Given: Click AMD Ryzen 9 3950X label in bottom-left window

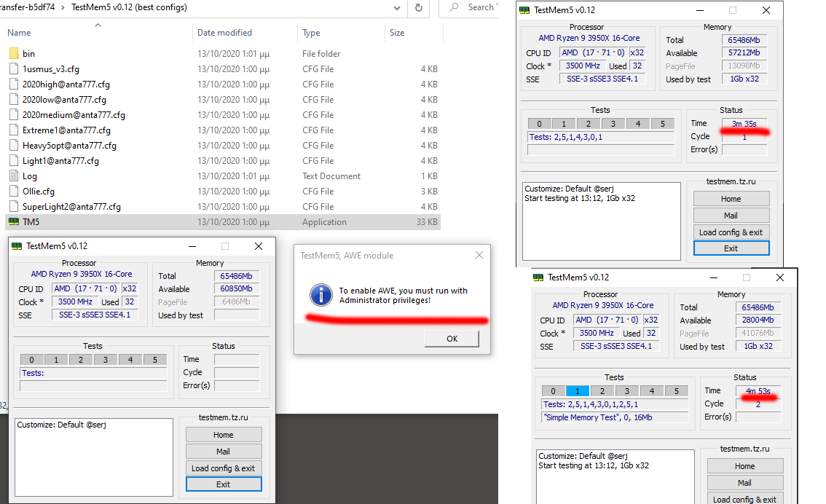Looking at the screenshot, I should (82, 274).
